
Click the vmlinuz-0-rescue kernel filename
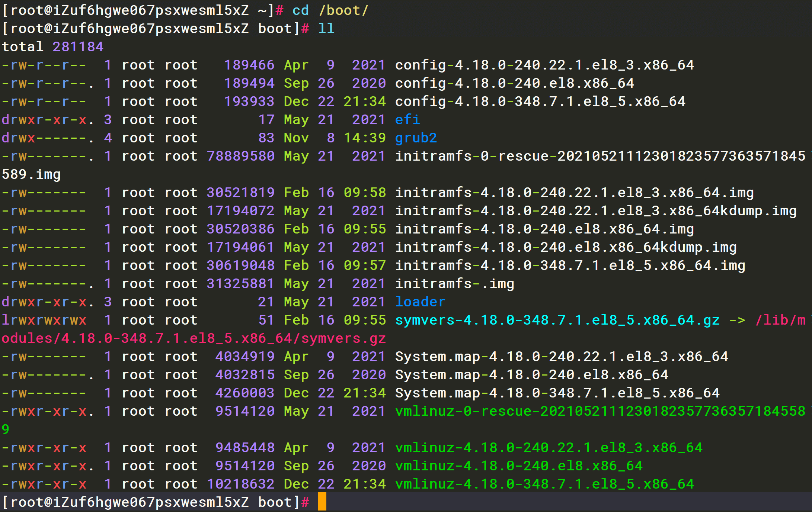click(600, 411)
